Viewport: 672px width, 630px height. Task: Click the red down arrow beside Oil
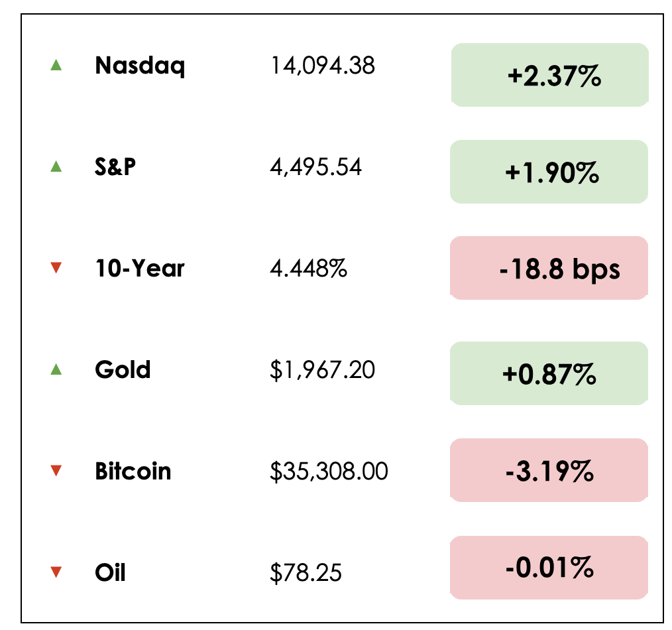coord(56,572)
